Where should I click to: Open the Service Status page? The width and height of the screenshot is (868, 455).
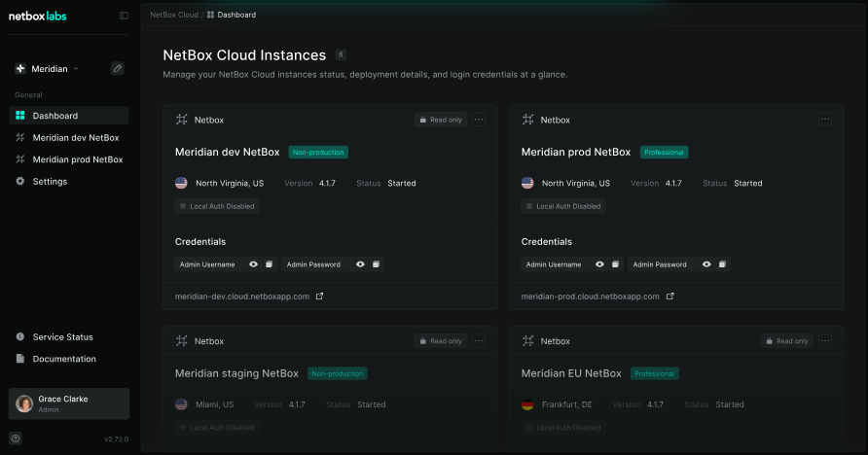click(x=62, y=337)
